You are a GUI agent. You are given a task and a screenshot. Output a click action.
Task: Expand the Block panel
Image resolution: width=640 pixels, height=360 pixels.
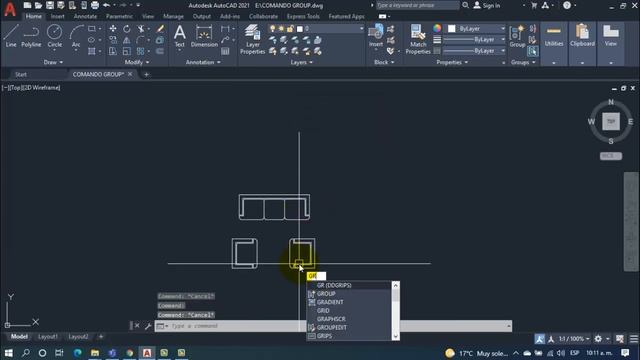point(384,62)
